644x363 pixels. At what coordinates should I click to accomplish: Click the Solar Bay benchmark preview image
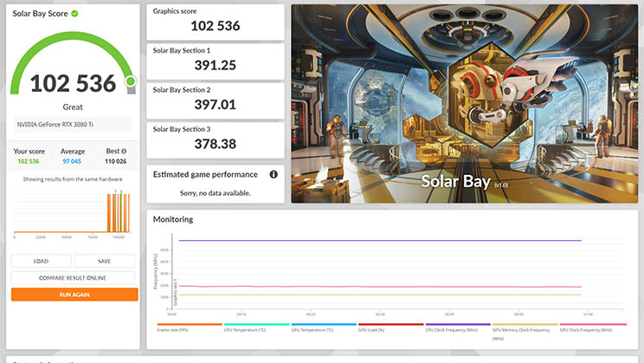463,103
